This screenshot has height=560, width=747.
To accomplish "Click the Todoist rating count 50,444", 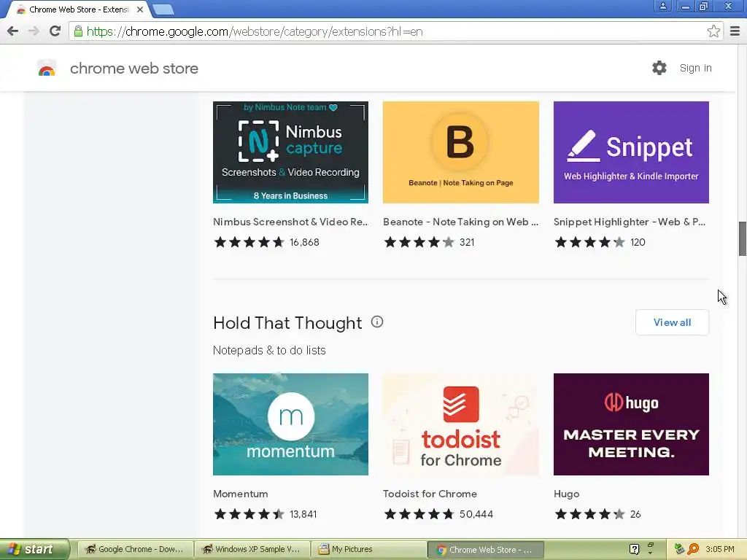I will tap(476, 514).
